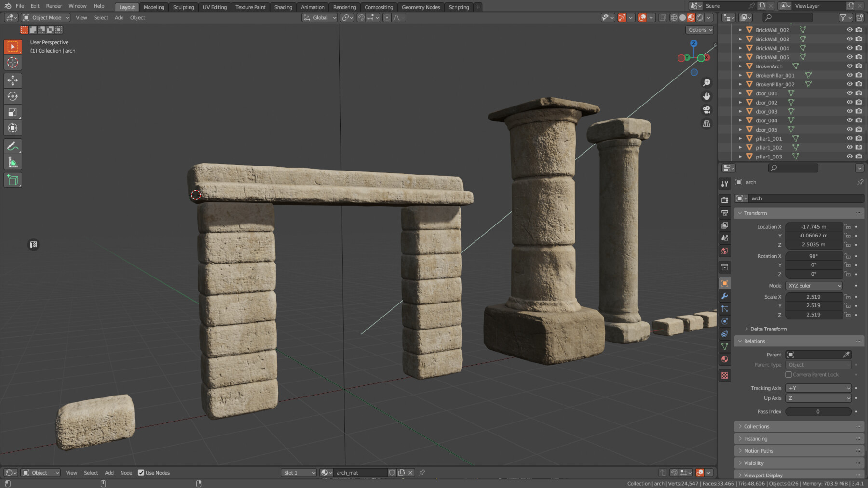Select the Rotate tool
The image size is (868, 488).
click(13, 95)
